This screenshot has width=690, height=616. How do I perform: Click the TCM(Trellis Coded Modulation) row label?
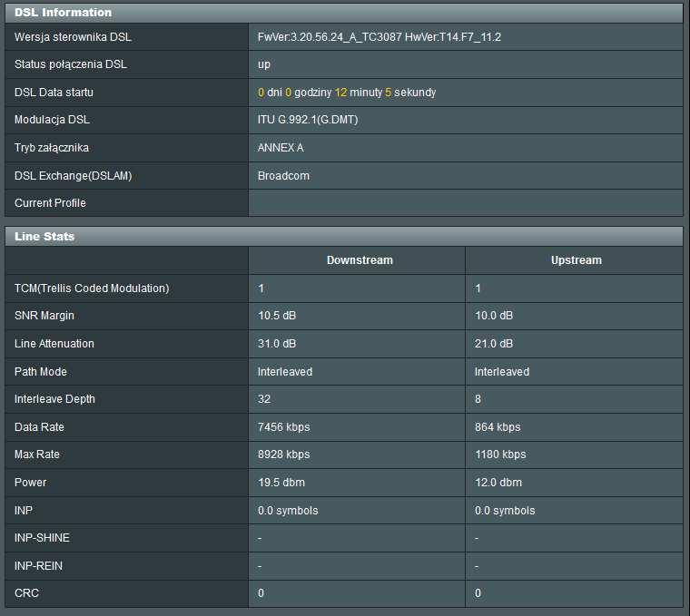[92, 288]
